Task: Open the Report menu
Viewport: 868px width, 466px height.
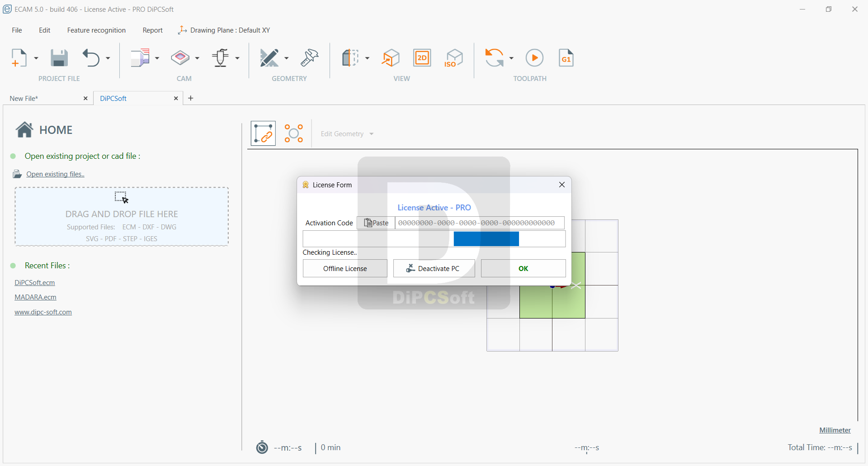Action: coord(152,30)
